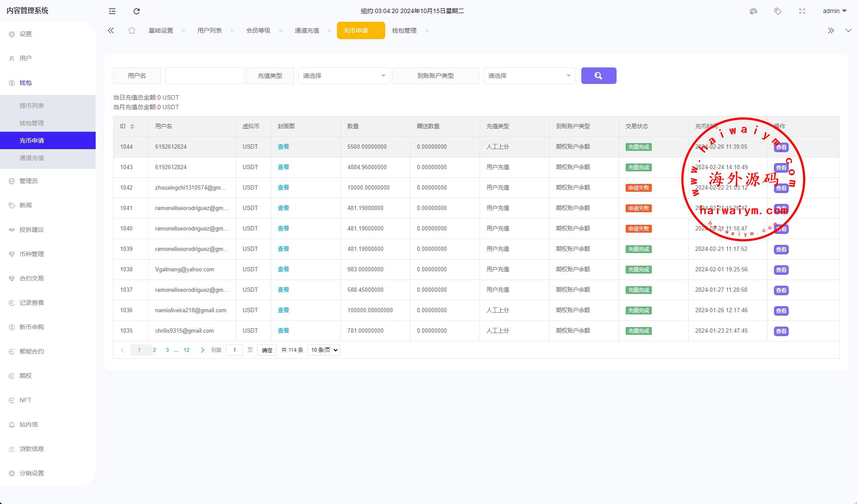Expand the admin user menu

[834, 11]
